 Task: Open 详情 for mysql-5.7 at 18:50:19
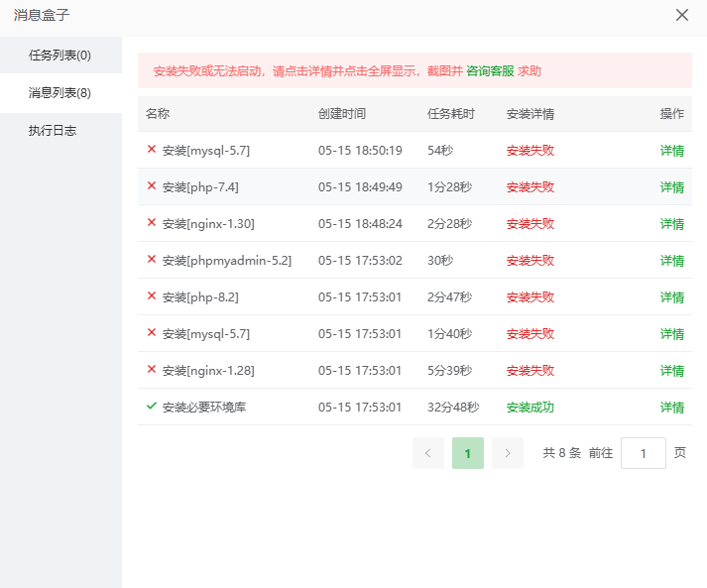tap(672, 150)
